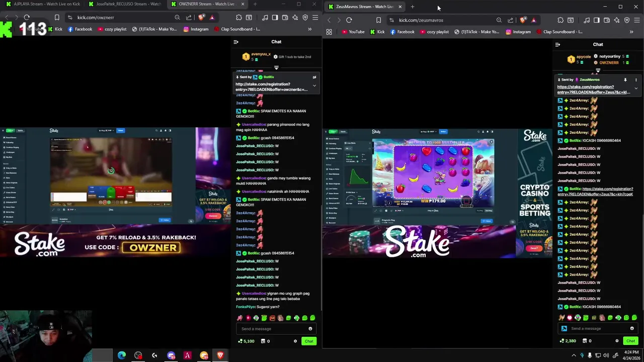644x362 pixels.
Task: Show more bookmarks in the left window bookmarks bar
Action: coord(309,29)
